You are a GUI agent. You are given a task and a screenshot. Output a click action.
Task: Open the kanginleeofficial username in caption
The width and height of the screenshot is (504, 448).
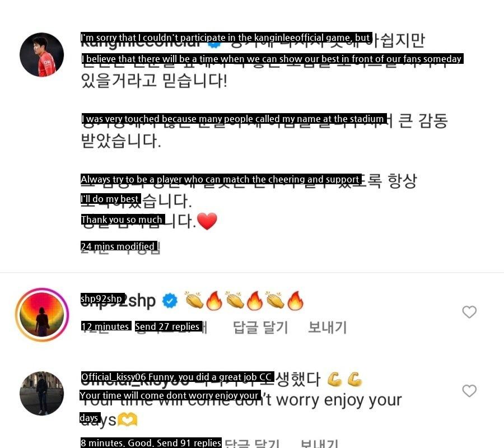(x=141, y=40)
